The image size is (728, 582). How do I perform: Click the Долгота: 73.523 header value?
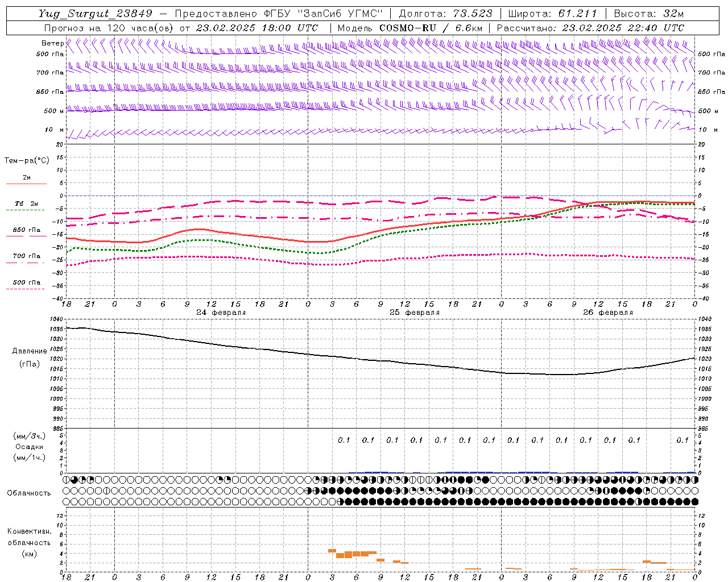tap(445, 14)
